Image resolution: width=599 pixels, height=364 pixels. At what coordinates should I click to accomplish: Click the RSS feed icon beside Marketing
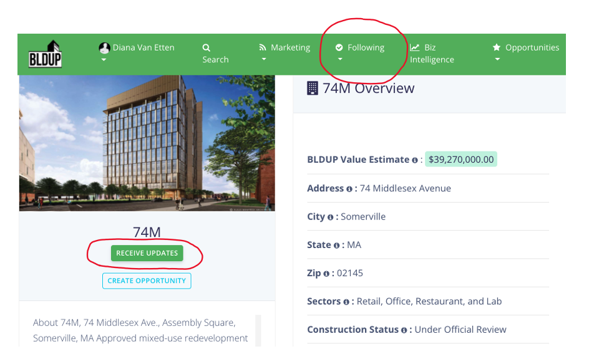(x=263, y=48)
